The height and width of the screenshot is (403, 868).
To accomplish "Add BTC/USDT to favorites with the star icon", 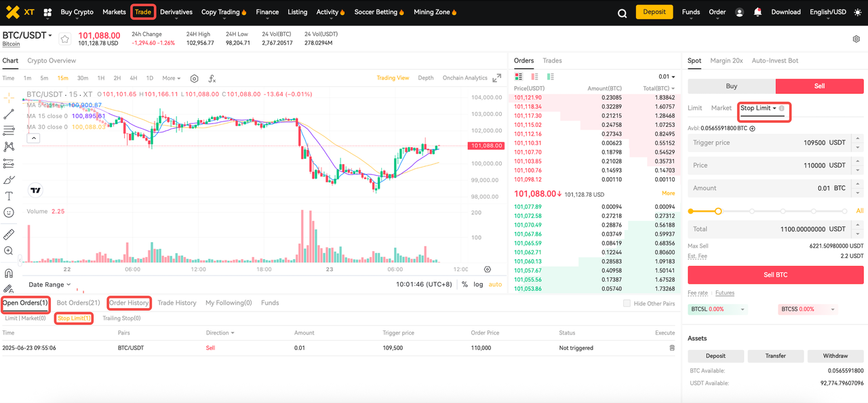I will pos(65,39).
